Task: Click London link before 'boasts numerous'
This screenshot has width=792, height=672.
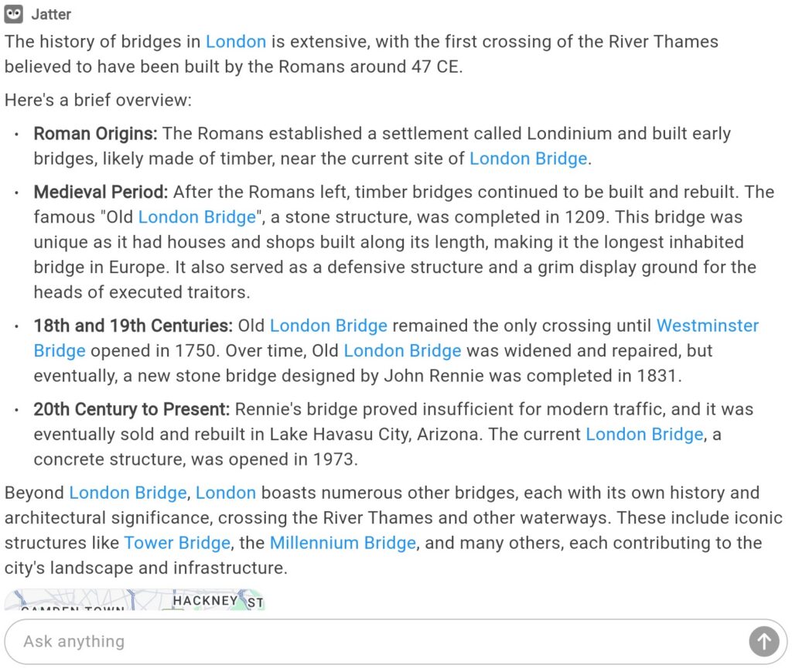Action: (x=226, y=493)
